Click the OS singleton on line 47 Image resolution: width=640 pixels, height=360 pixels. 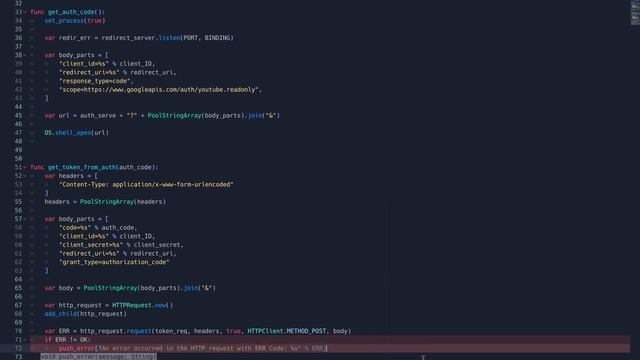[48, 133]
